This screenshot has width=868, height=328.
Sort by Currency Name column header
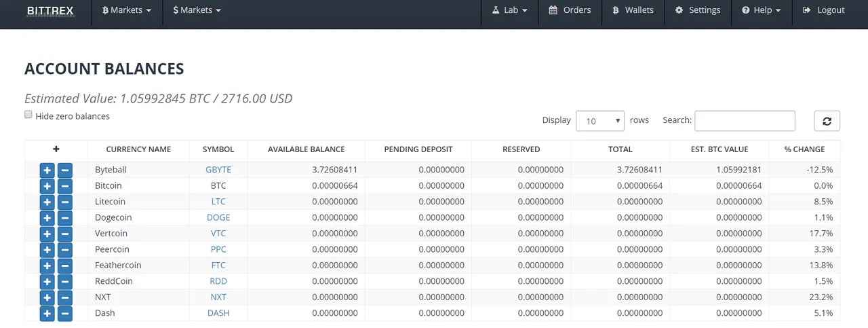pyautogui.click(x=138, y=149)
